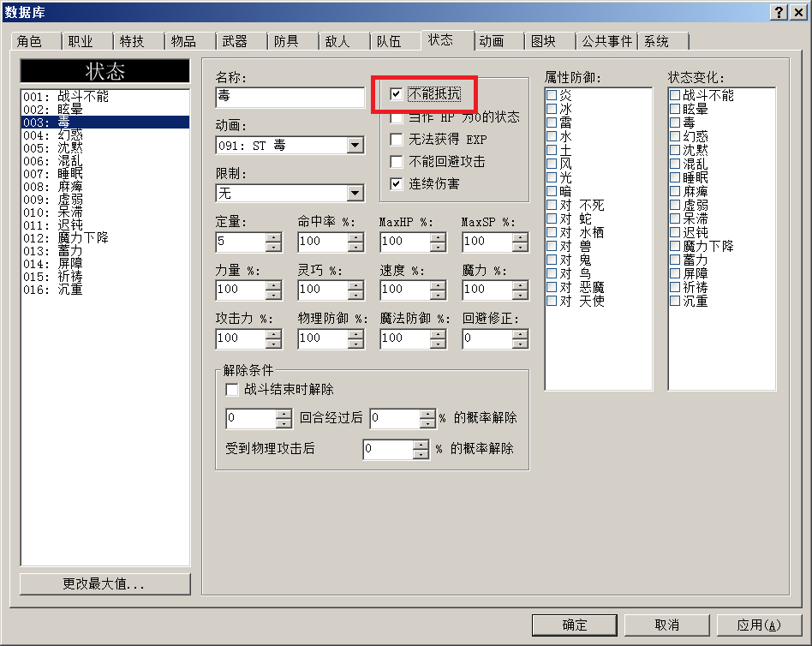Enable 无法获得 EXP checkbox
This screenshot has width=812, height=646.
click(397, 140)
